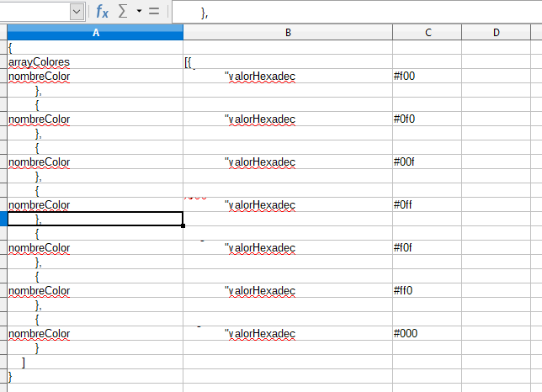This screenshot has width=542, height=392.
Task: Select the cell containing #000
Action: [428, 334]
